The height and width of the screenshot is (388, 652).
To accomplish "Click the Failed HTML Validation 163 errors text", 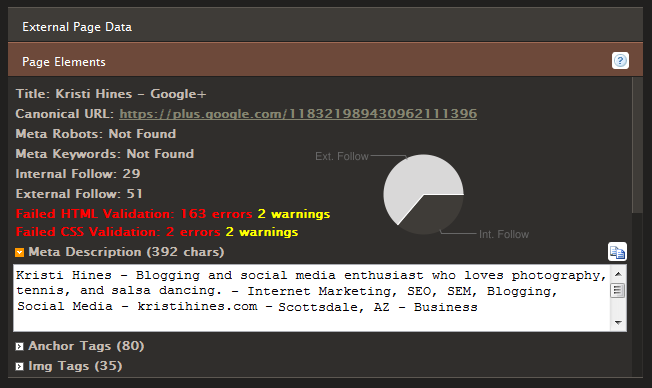I will pos(134,214).
